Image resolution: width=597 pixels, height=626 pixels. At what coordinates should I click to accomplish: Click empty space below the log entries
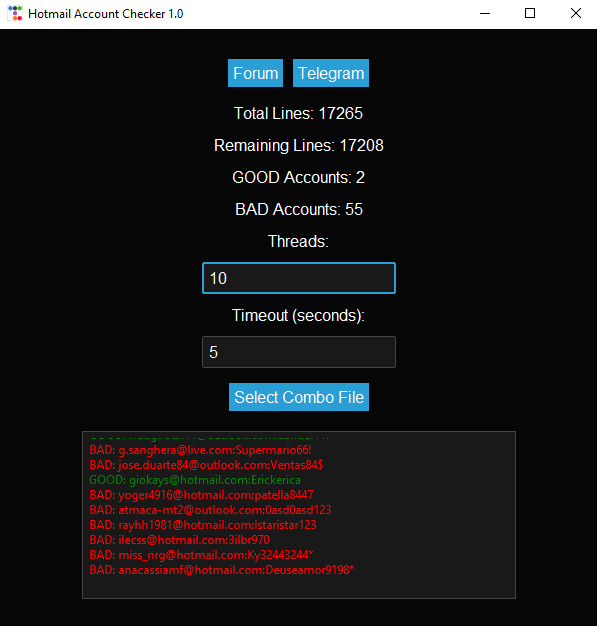[x=299, y=587]
